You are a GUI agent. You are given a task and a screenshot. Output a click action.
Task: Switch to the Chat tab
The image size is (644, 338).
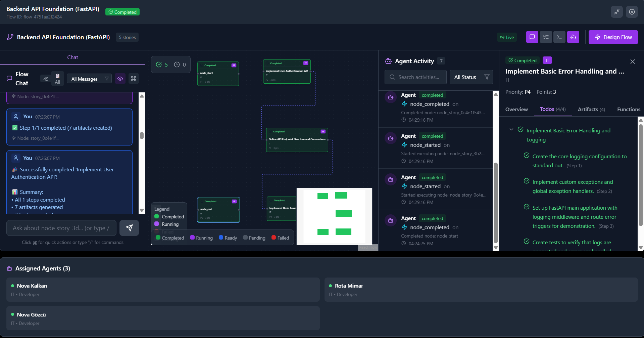pyautogui.click(x=72, y=57)
